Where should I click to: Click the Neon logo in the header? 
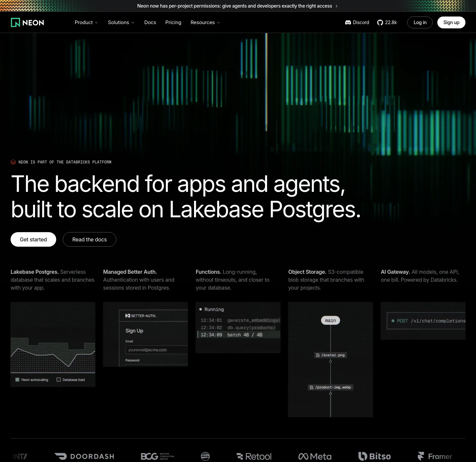27,22
